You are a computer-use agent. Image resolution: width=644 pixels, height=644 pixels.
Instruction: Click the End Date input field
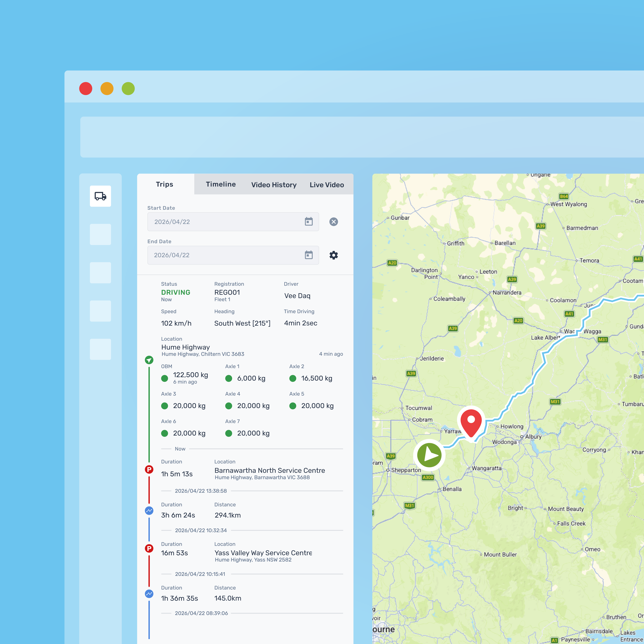click(x=223, y=255)
